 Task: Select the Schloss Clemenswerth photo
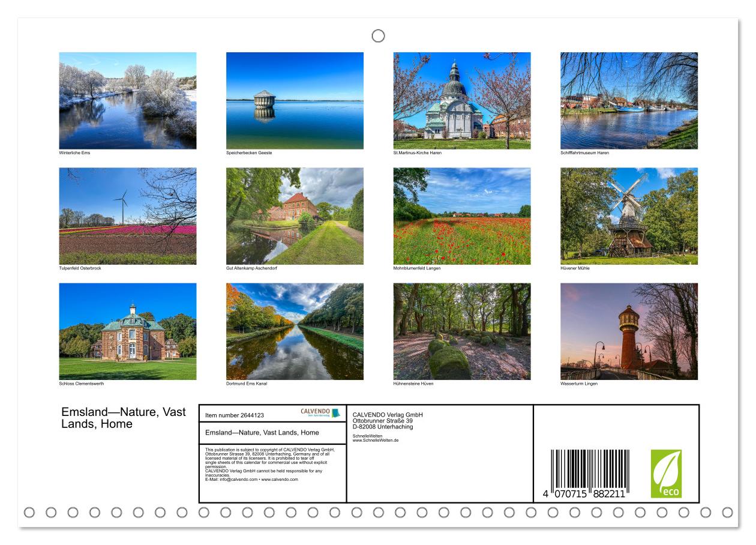128,331
